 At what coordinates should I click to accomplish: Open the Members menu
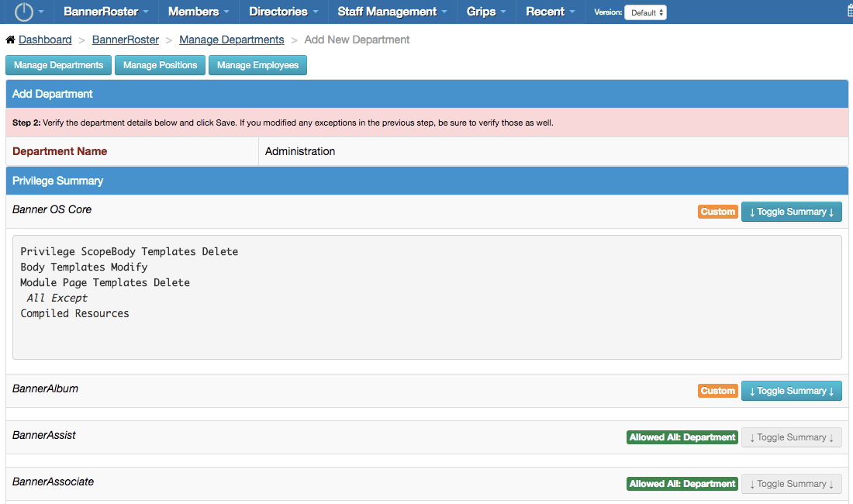point(199,12)
